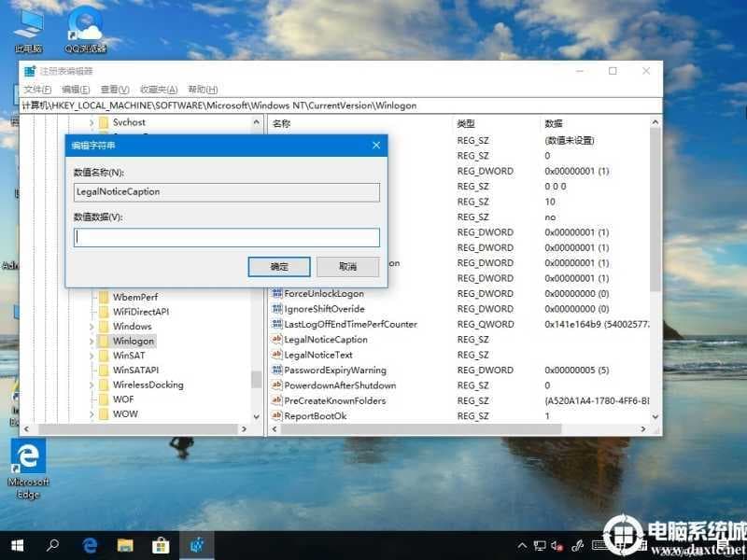
Task: Open File Explorer from the taskbar
Action: (125, 545)
